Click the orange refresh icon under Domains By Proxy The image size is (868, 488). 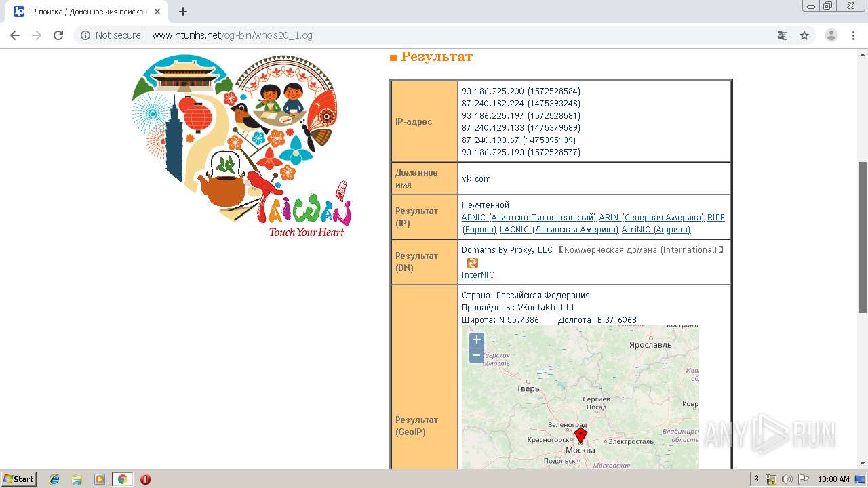tap(473, 262)
